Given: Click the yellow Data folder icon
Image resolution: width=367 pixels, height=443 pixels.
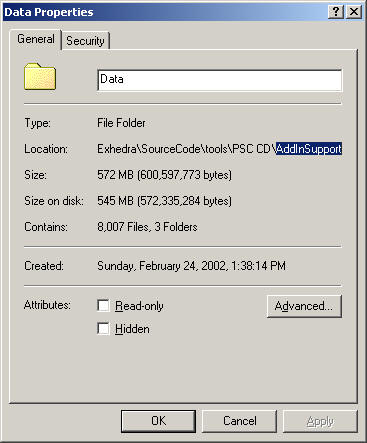Looking at the screenshot, I should coord(40,76).
